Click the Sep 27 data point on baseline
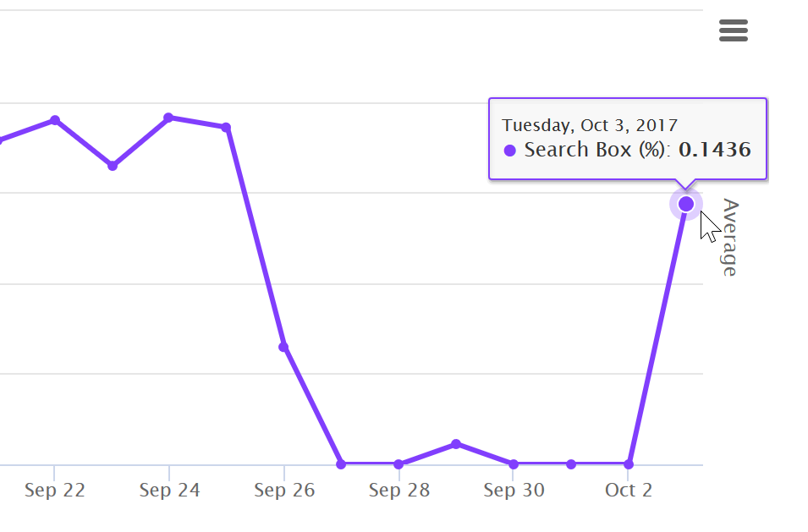The width and height of the screenshot is (808, 532). (x=341, y=463)
